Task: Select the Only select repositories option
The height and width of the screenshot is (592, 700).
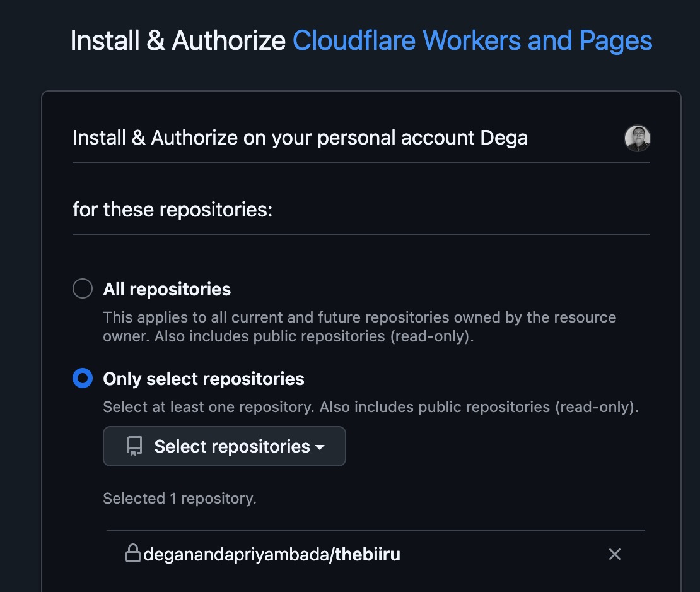Action: pos(83,378)
